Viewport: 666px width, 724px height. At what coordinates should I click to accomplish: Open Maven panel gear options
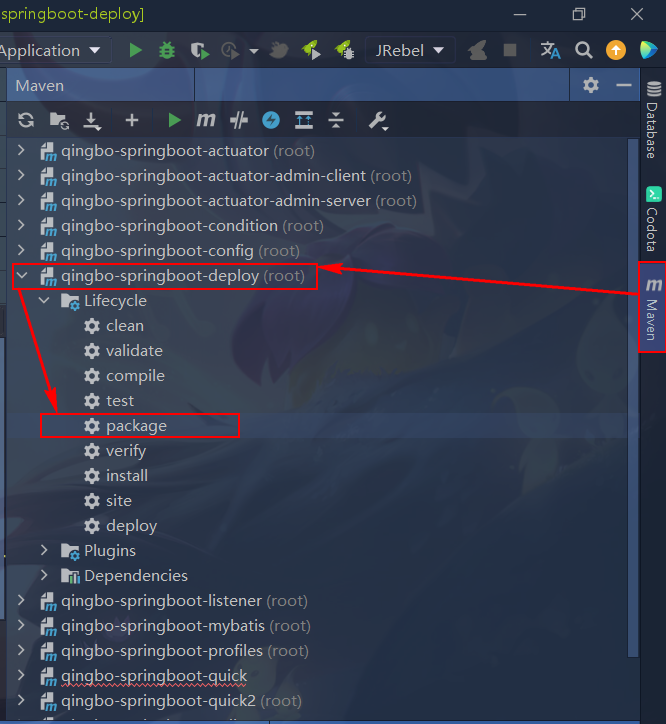pos(590,85)
